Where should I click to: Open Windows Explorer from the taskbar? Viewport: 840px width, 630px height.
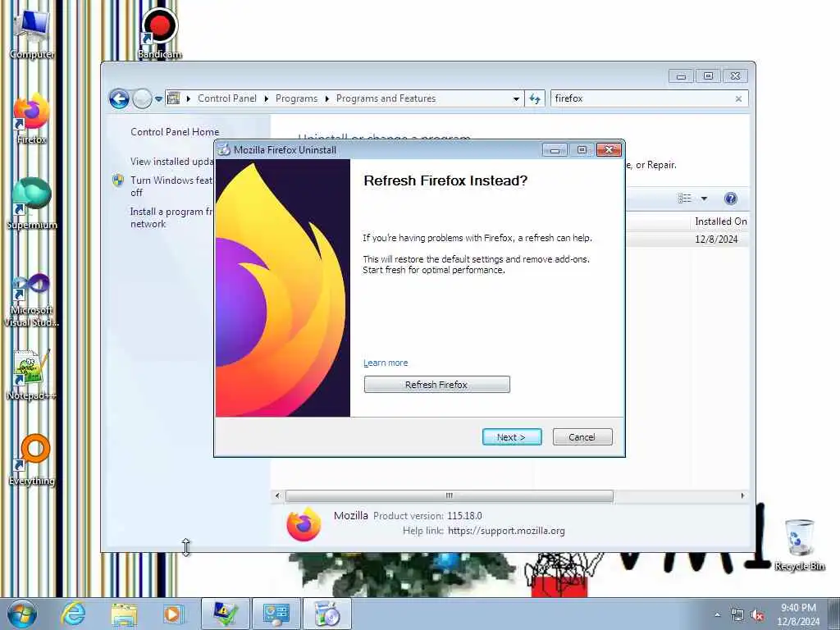[x=124, y=614]
